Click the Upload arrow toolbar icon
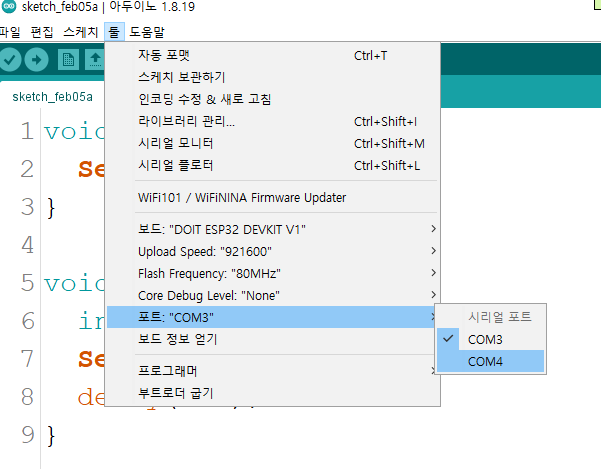Screen dimensions: 601x469 coord(36,60)
